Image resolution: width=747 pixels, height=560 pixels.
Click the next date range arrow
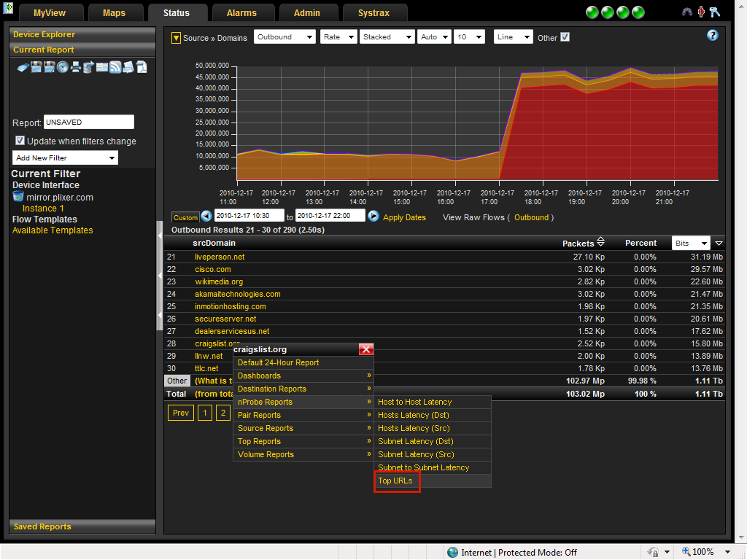click(373, 217)
